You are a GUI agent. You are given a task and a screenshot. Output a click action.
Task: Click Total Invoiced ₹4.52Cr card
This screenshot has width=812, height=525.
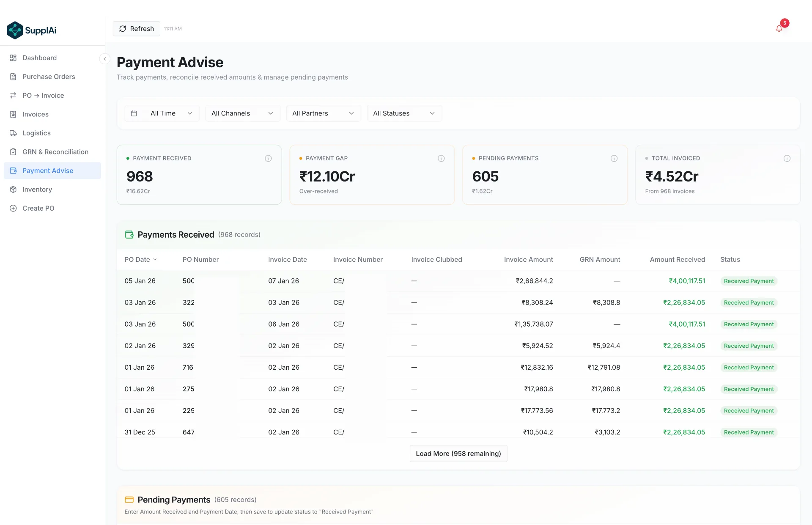click(x=718, y=175)
